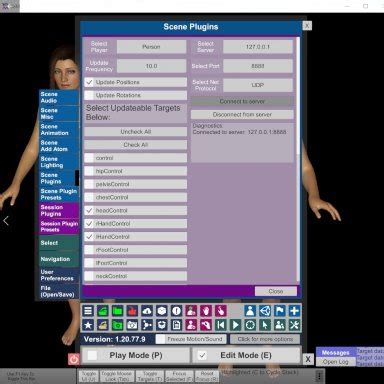The height and width of the screenshot is (384, 384).
Task: Click the blue plus add icon
Action: click(294, 311)
